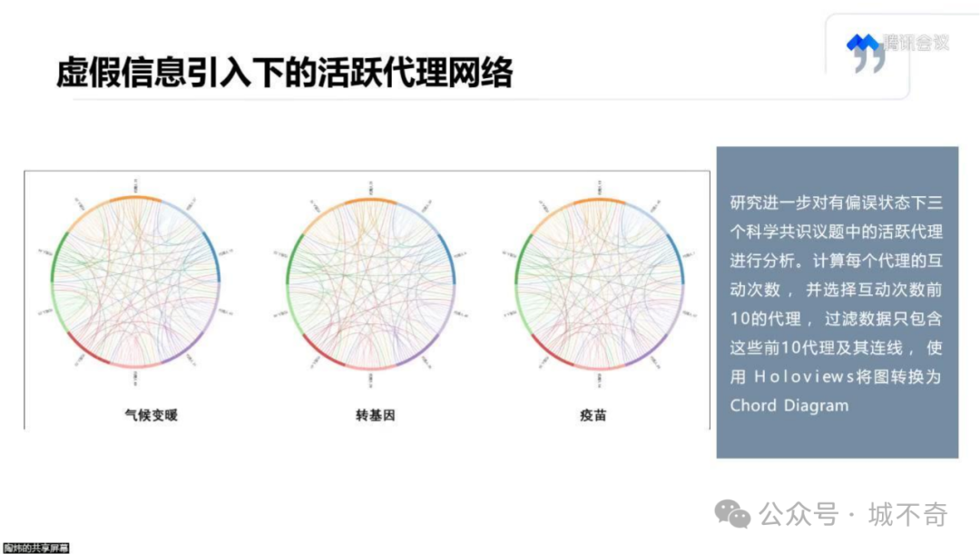Click the slide title 虚假信息引入下的活跃代理网络
This screenshot has height=554, width=980.
click(x=285, y=73)
